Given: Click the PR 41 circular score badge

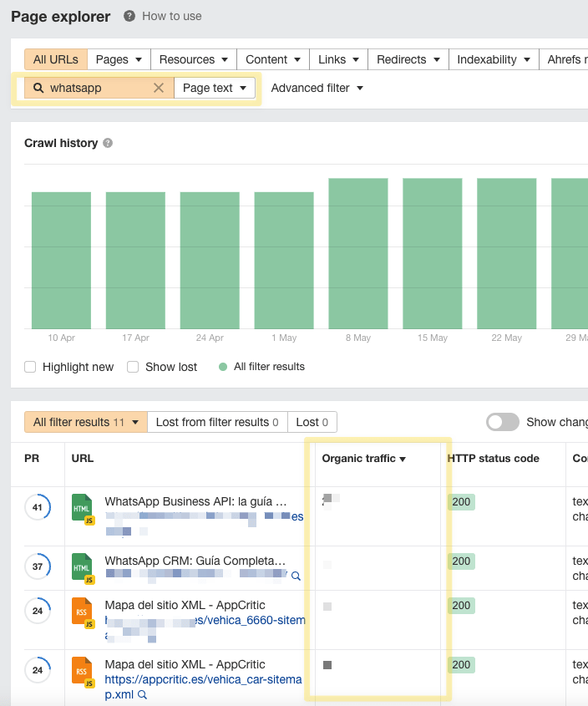Looking at the screenshot, I should pyautogui.click(x=37, y=507).
